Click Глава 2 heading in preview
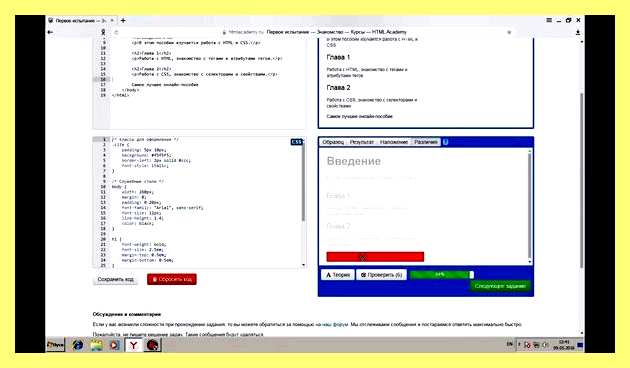Image resolution: width=630 pixels, height=368 pixels. [x=338, y=88]
